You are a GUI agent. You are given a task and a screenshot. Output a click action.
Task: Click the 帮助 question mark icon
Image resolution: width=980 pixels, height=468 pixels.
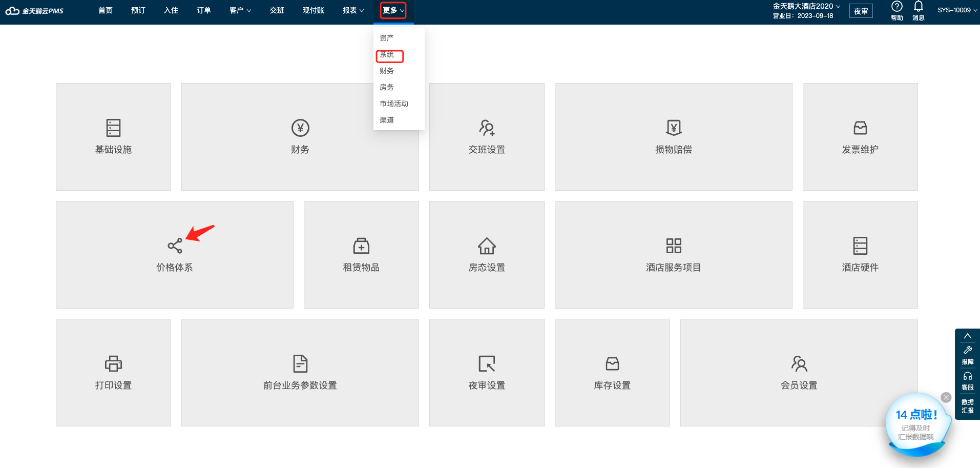[897, 7]
